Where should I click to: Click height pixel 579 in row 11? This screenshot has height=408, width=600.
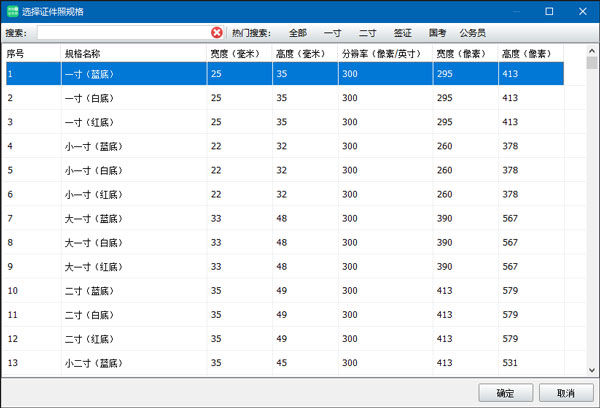coord(510,315)
